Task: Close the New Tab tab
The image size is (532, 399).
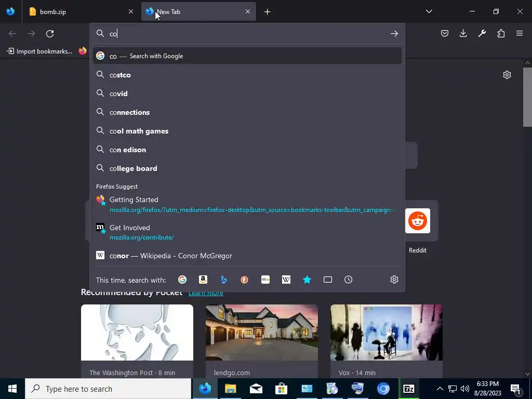Action: (248, 11)
